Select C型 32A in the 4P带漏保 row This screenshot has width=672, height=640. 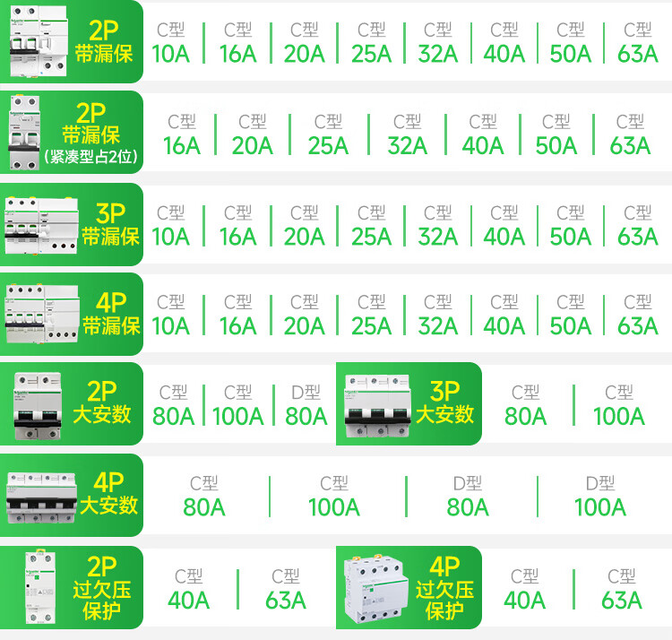[437, 315]
